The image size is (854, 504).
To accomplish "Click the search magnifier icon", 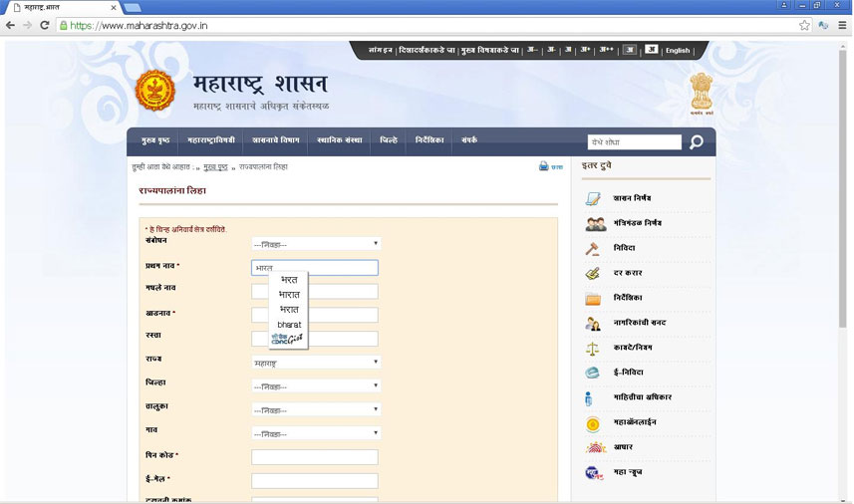I will (x=697, y=142).
